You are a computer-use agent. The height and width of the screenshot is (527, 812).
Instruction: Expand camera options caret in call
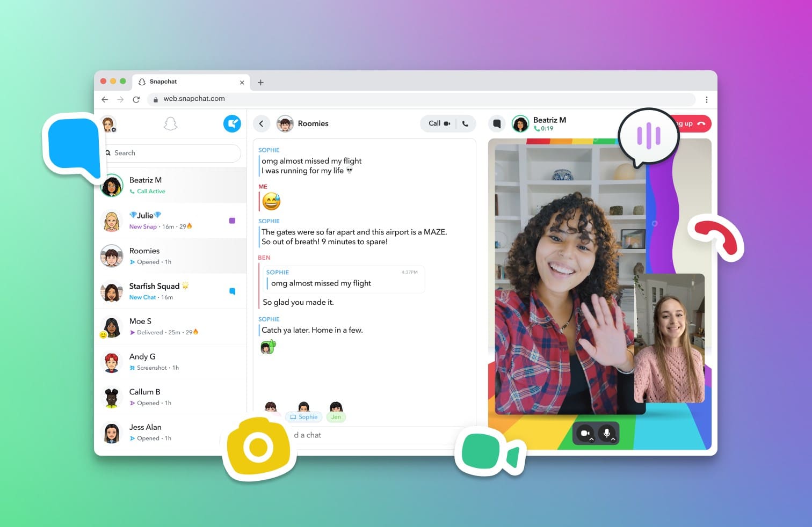coord(592,439)
